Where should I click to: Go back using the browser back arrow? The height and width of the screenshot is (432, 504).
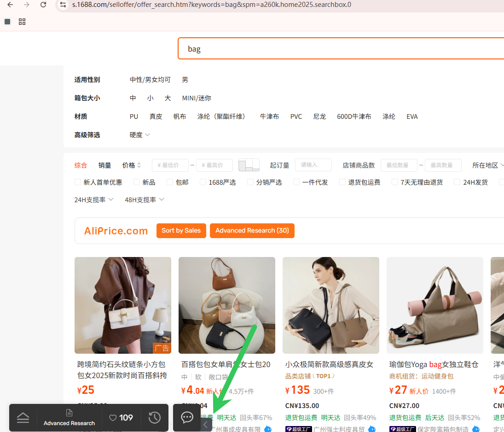pos(10,5)
